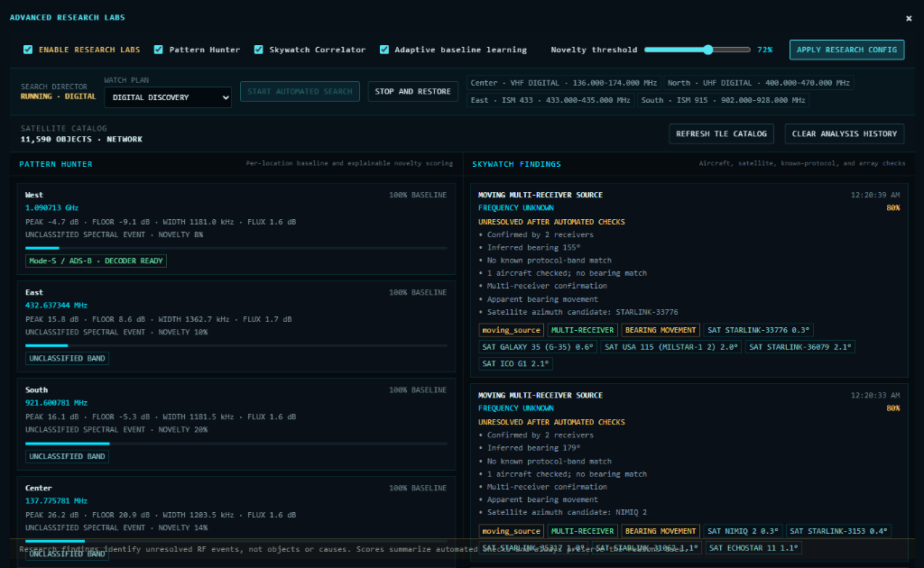This screenshot has width=924, height=568.
Task: Click SAT STARLINK-36079 2.1° tag
Action: tap(800, 347)
